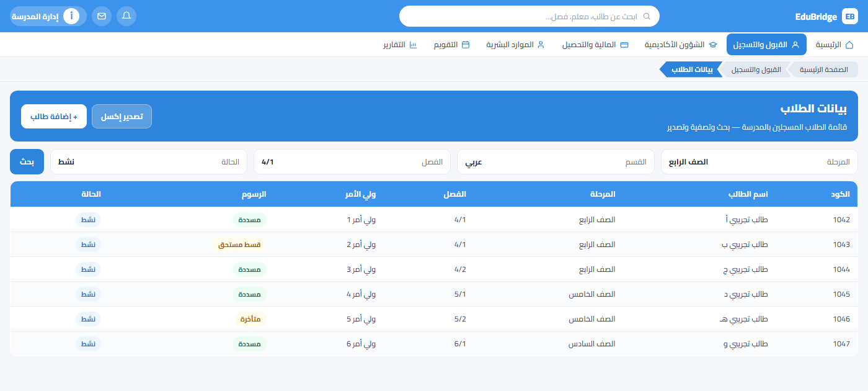
Task: Open the الفصل dropdown showing 4/1
Action: (x=352, y=161)
